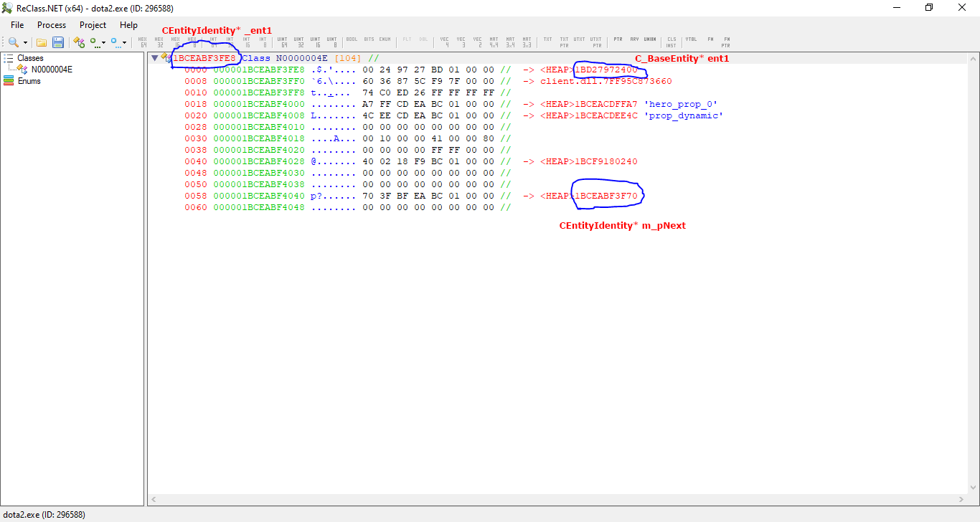This screenshot has width=980, height=522.
Task: Click the open project folder icon
Action: 42,42
